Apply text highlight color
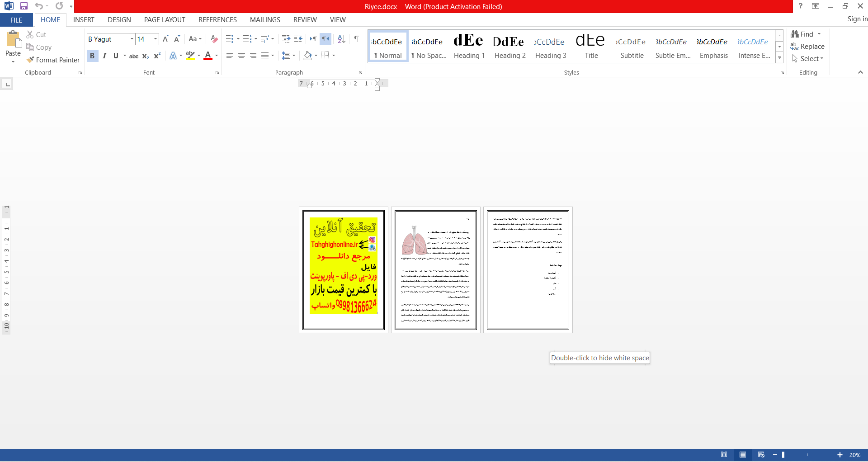 tap(190, 56)
